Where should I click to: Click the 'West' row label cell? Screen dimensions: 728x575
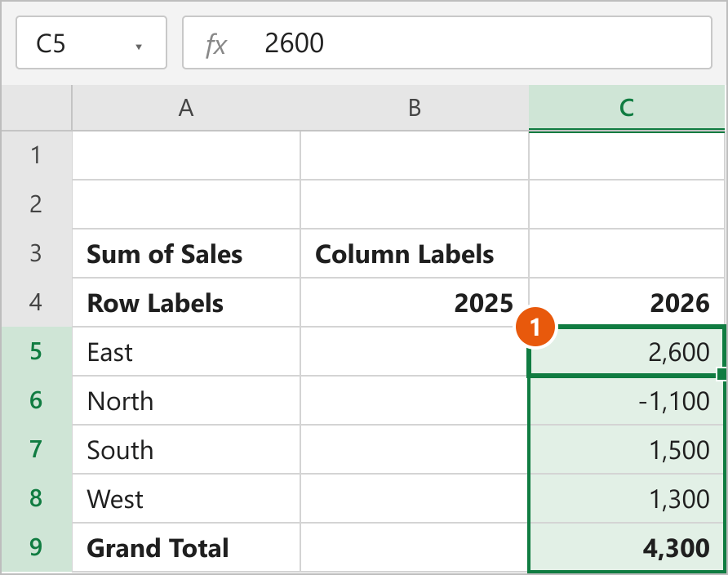point(186,498)
